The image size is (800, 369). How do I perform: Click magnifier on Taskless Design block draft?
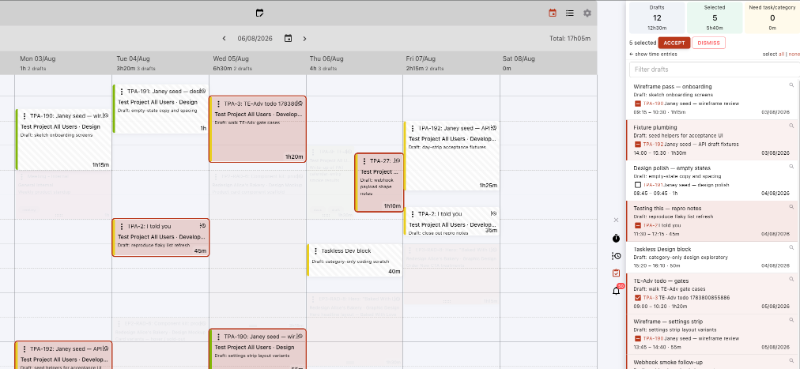[x=792, y=248]
